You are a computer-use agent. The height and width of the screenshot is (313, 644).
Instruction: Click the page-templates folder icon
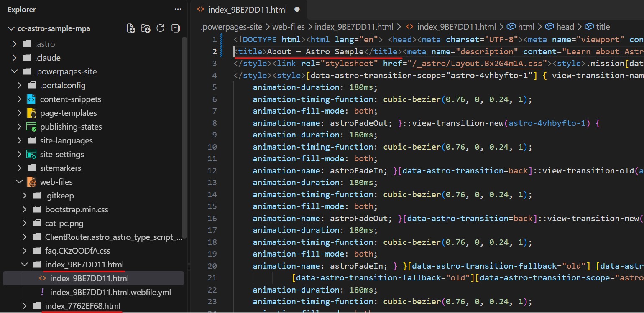(31, 113)
